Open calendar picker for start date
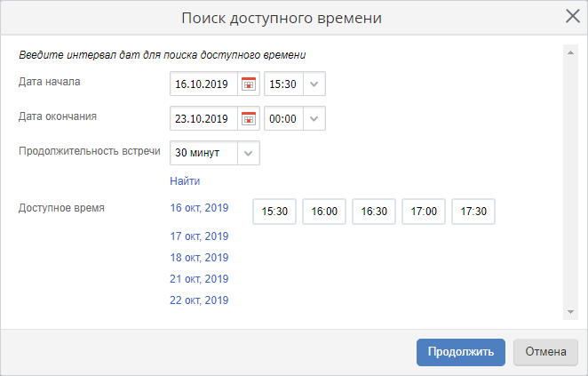 point(248,84)
